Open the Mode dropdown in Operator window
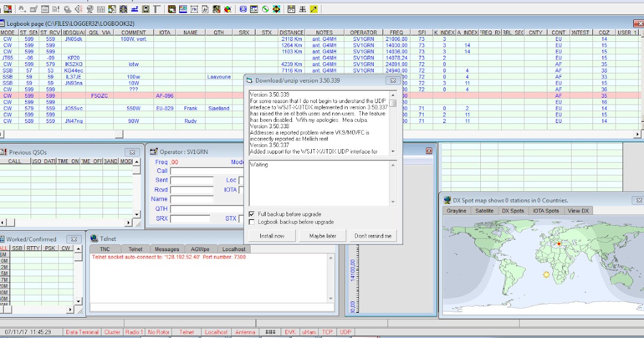The image size is (644, 338). point(240,162)
